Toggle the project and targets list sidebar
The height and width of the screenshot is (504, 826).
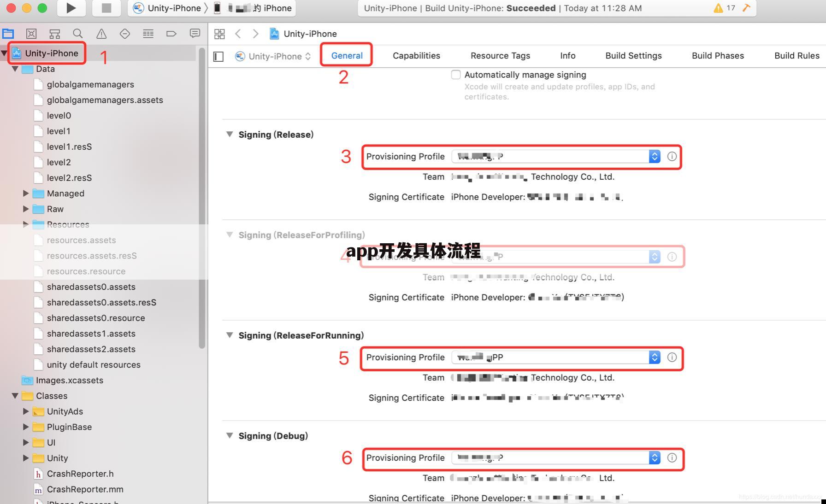point(218,56)
